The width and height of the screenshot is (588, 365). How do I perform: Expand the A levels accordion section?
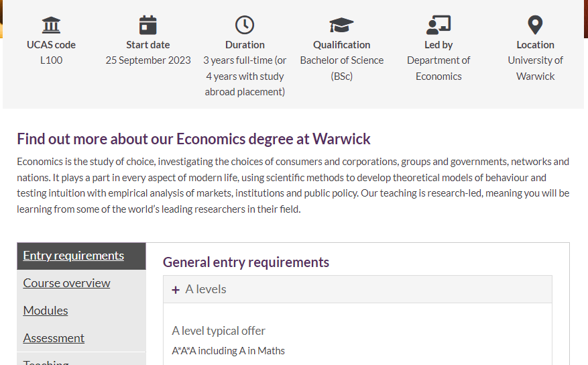point(206,289)
